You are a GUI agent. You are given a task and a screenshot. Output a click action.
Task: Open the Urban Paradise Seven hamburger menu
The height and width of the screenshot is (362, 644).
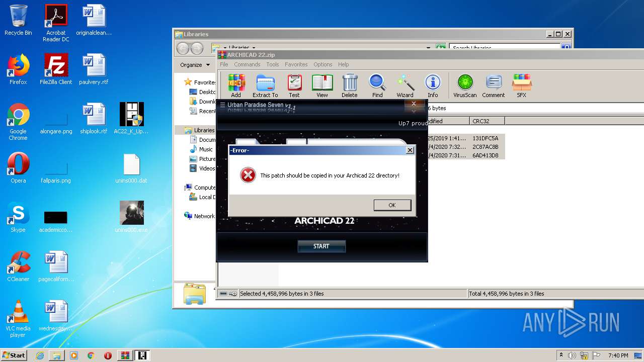(222, 105)
